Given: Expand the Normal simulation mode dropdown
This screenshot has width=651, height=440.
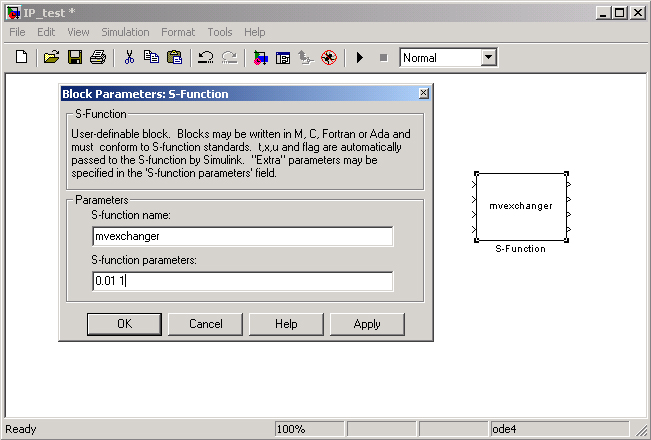Looking at the screenshot, I should 488,58.
